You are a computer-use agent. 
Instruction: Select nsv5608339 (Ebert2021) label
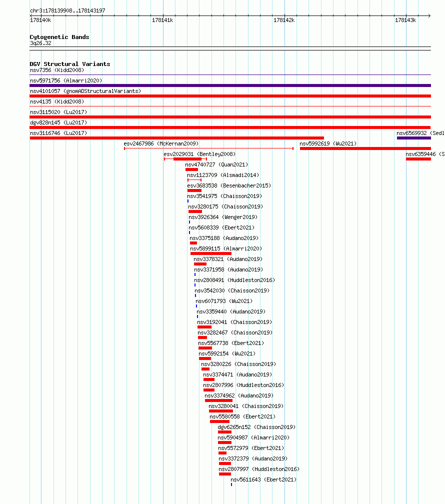pyautogui.click(x=221, y=227)
